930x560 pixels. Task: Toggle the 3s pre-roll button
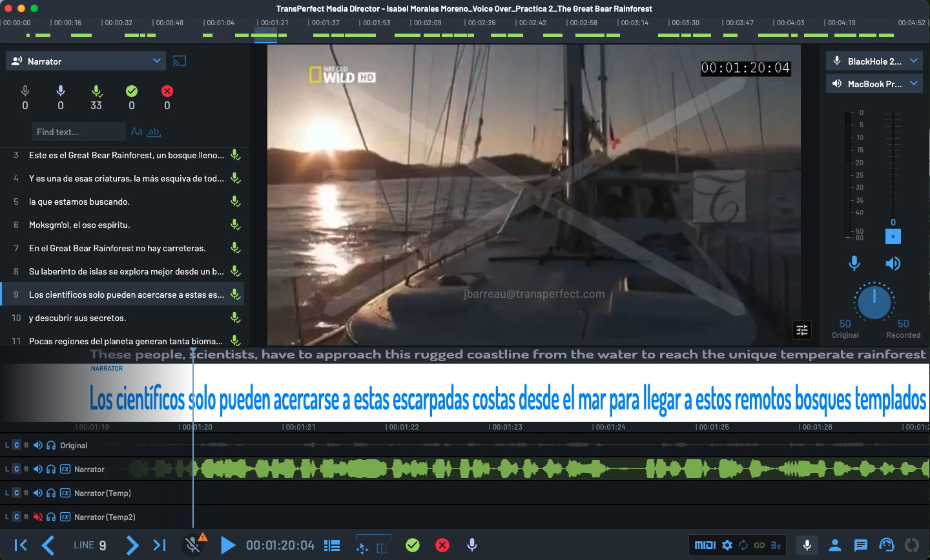[776, 545]
